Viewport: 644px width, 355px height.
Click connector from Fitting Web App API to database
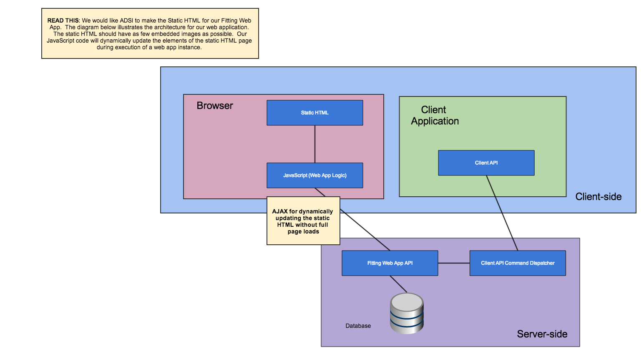click(398, 284)
